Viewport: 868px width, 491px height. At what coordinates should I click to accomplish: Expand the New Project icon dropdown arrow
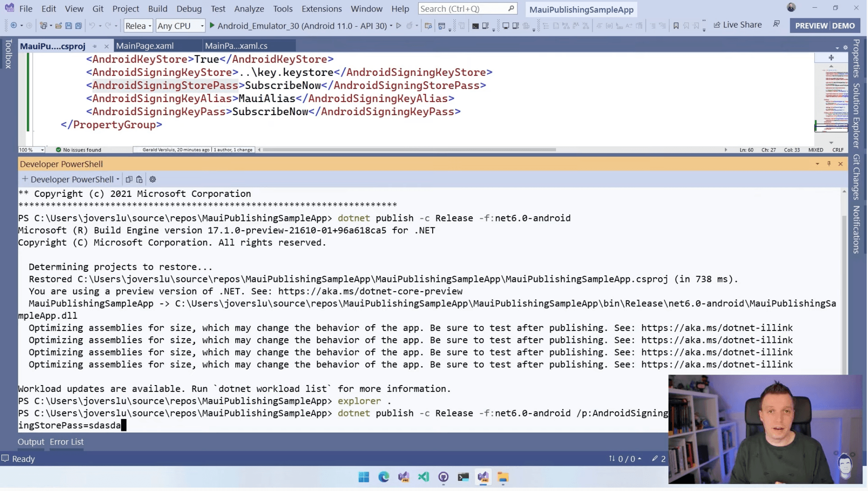tap(51, 26)
